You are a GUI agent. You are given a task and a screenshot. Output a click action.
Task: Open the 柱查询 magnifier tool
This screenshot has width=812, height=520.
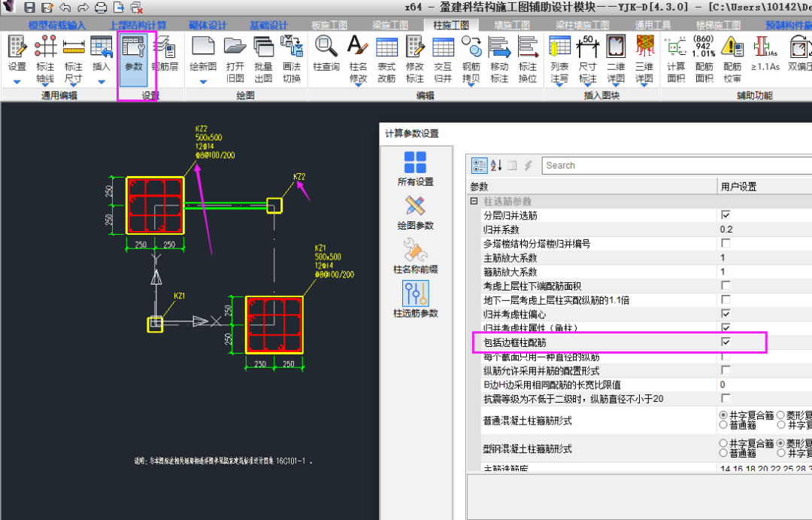coord(326,54)
